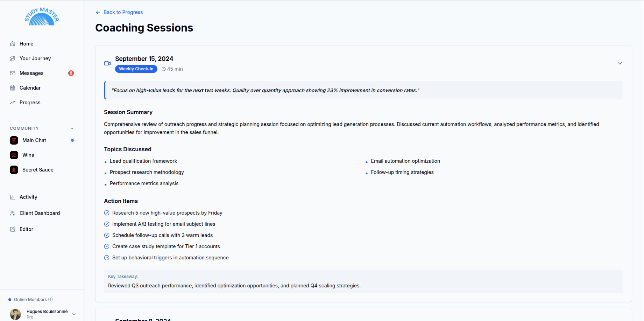Toggle the 'Implement A/B testing' action item check
Viewport: 644px width, 321px height.
[107, 224]
